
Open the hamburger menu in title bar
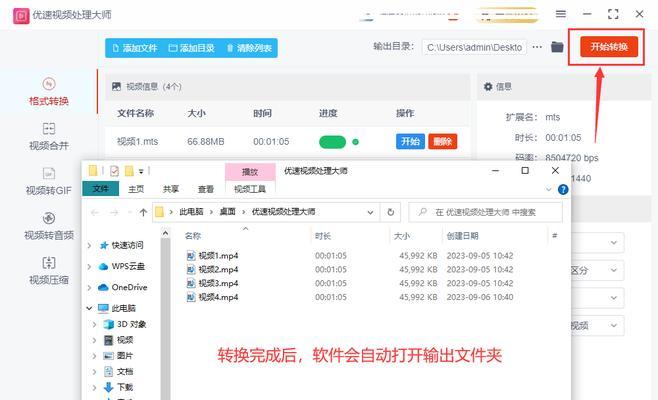coord(561,14)
